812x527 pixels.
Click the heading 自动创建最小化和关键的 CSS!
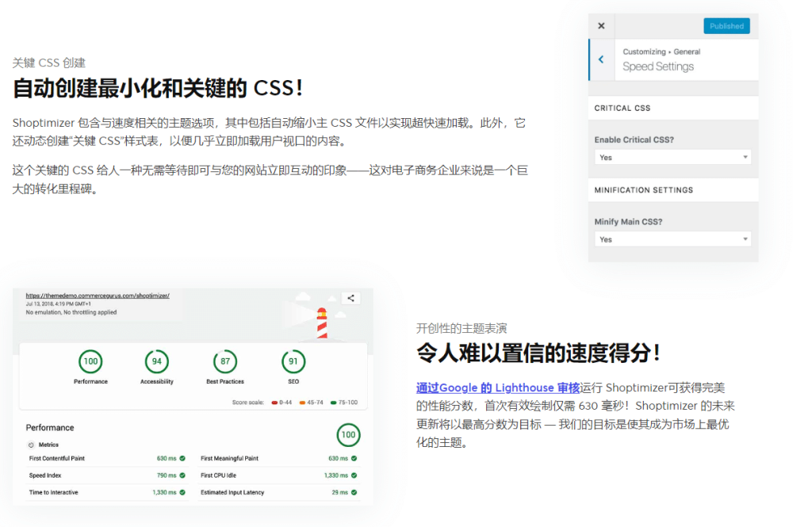point(158,88)
